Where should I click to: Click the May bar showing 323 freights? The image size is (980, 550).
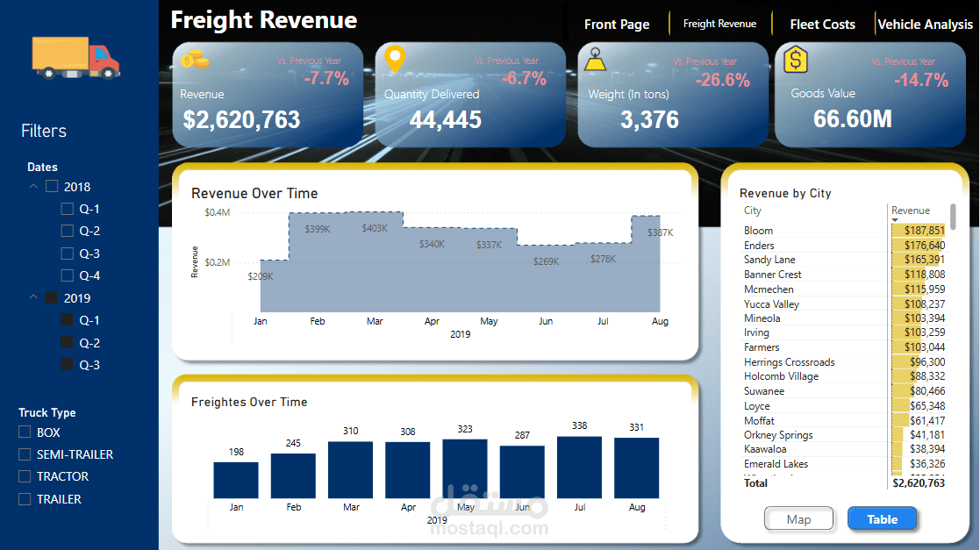(x=465, y=468)
